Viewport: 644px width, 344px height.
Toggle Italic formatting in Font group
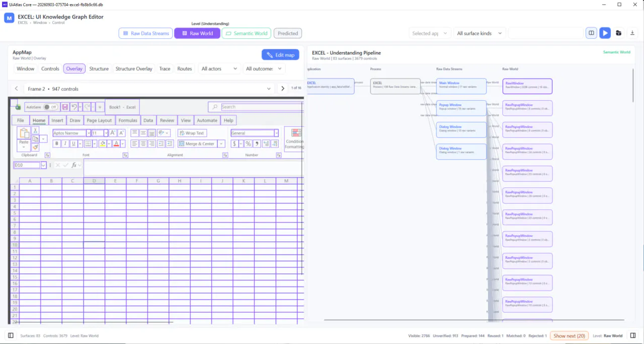pyautogui.click(x=65, y=144)
